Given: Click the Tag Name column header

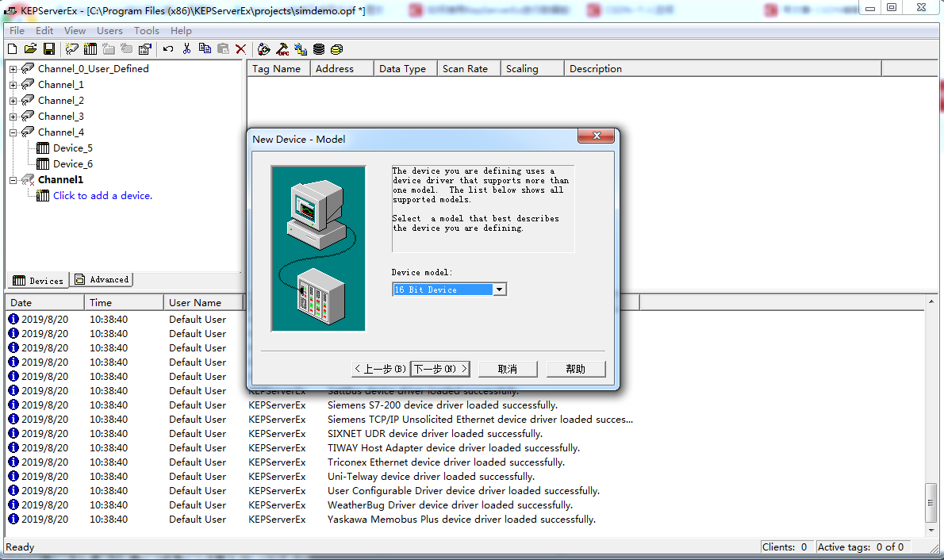Looking at the screenshot, I should 278,69.
